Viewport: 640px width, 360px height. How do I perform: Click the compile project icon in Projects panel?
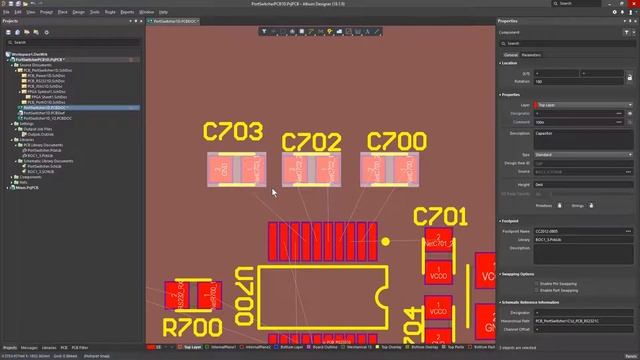[18, 32]
